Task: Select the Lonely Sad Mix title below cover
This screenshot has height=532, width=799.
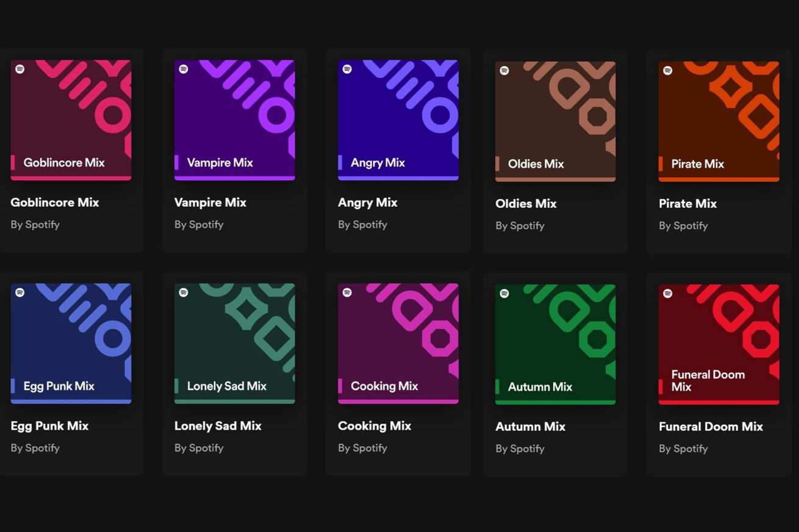Action: [218, 426]
